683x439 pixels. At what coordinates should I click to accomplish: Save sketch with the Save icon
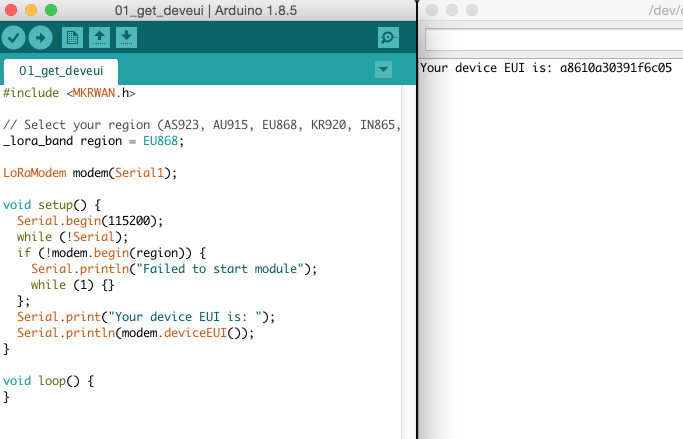coord(126,38)
